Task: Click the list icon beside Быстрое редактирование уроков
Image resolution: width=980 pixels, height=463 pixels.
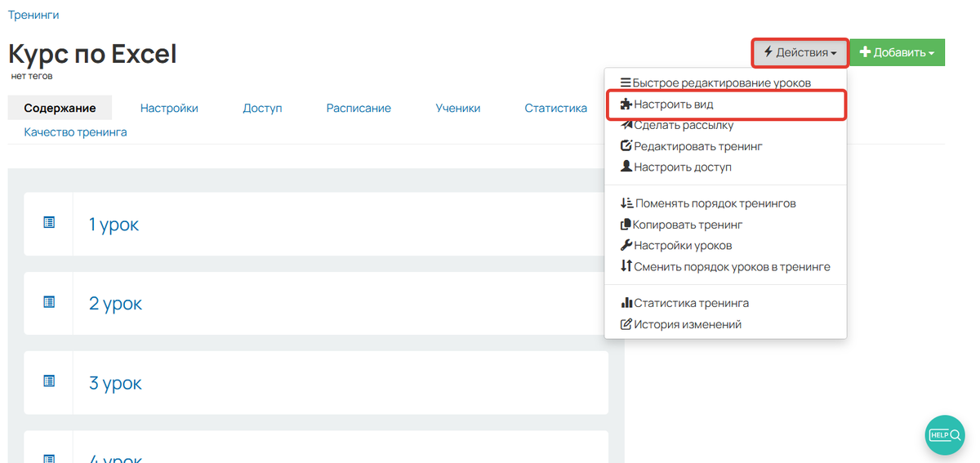Action: click(626, 82)
